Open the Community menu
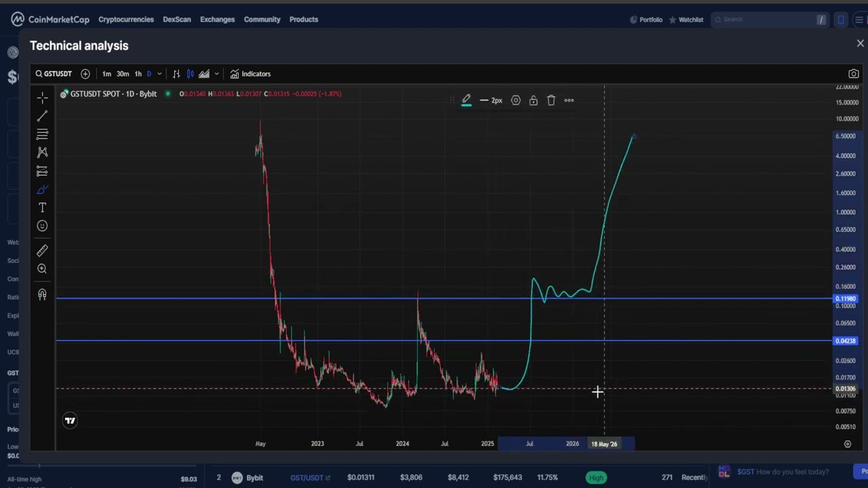The width and height of the screenshot is (868, 488). pos(262,19)
